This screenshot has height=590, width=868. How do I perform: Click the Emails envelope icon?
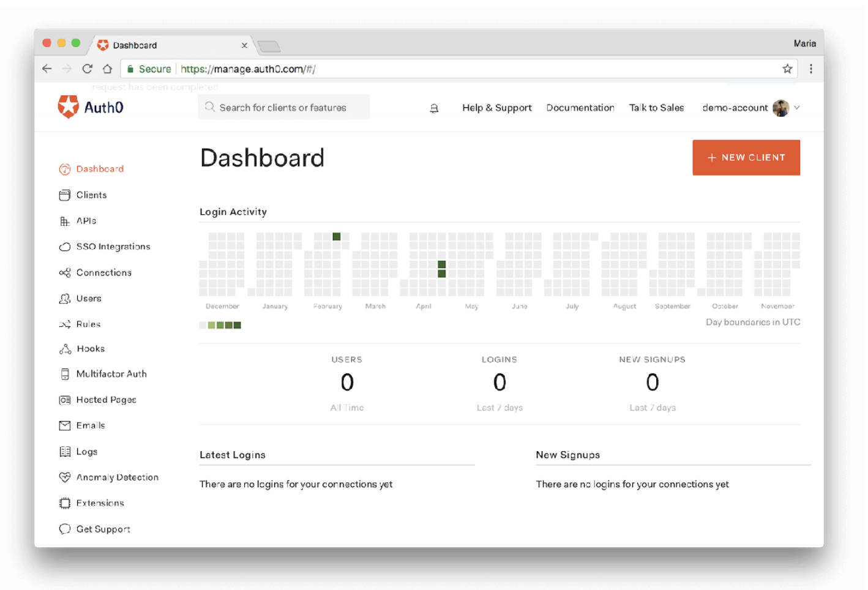click(x=65, y=425)
